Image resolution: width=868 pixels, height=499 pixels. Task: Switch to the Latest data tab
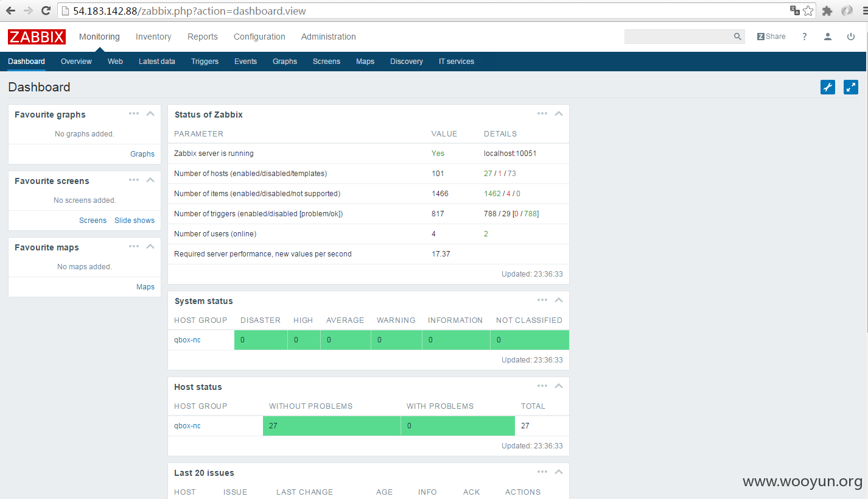[x=157, y=62]
